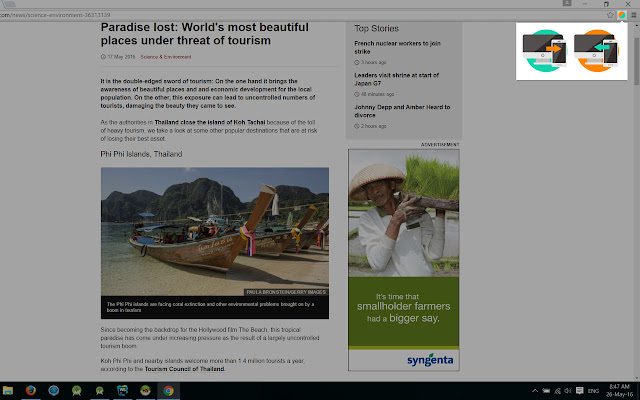Click the Chrome icon in the taskbar

point(168,390)
